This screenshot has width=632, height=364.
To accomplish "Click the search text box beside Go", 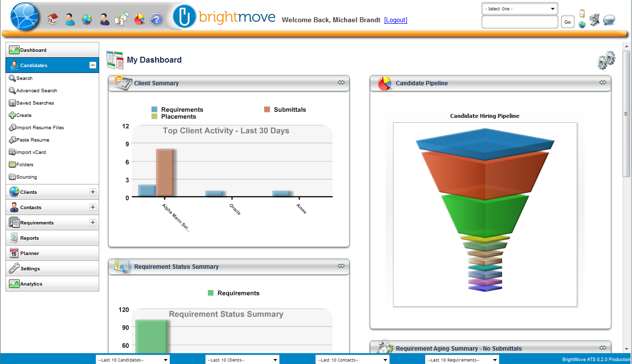I will tap(520, 22).
